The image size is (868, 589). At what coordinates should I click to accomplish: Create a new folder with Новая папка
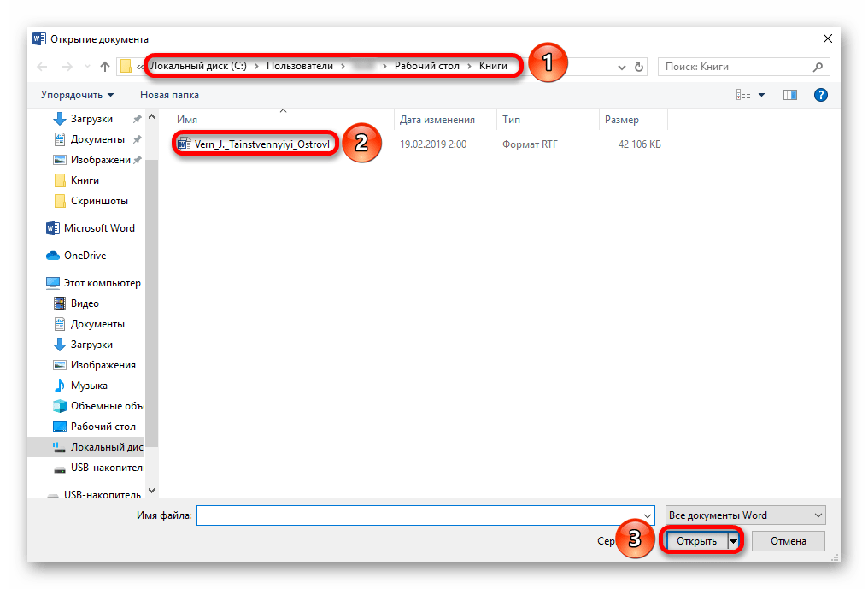[169, 95]
